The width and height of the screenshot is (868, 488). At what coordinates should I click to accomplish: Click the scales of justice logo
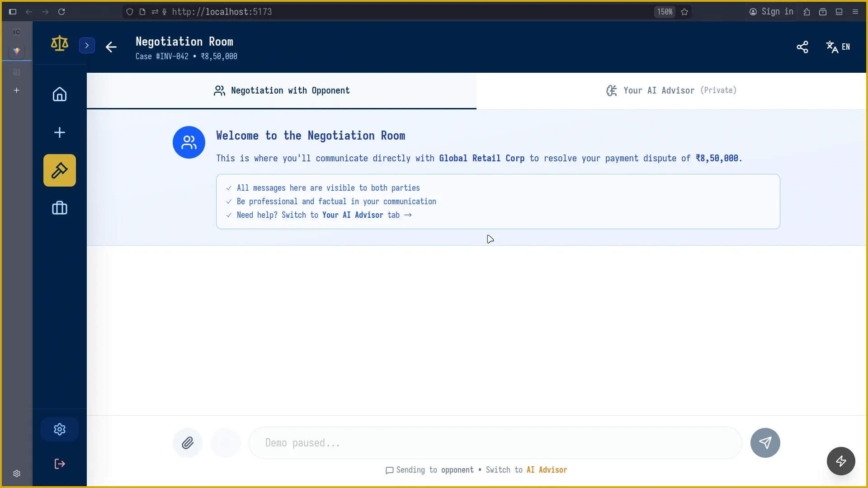click(x=59, y=43)
